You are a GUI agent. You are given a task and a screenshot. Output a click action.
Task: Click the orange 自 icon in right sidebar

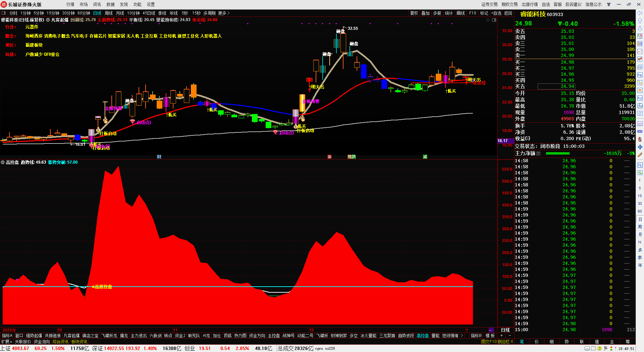tap(640, 91)
